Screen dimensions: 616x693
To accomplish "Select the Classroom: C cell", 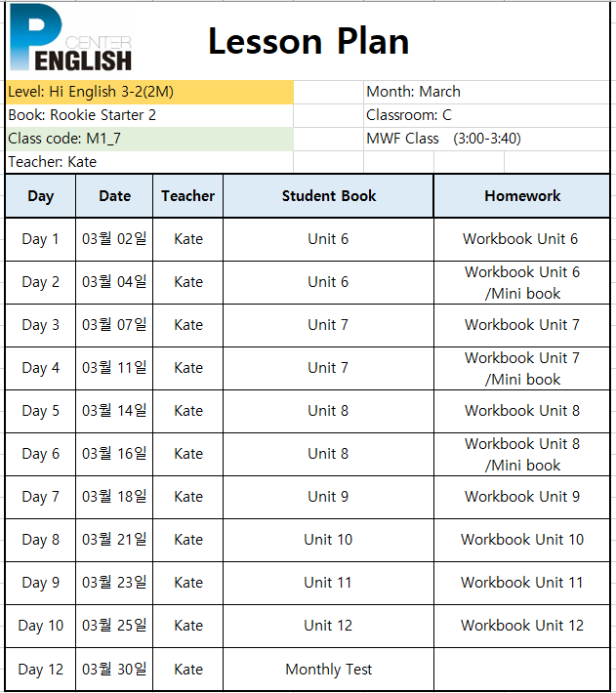I will [486, 115].
